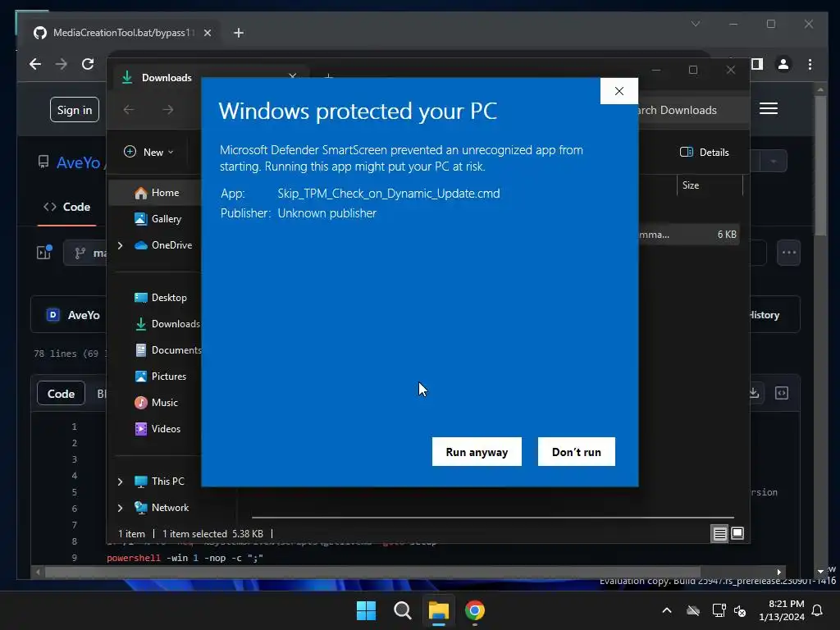
Task: Expand This PC tree node
Action: point(120,482)
